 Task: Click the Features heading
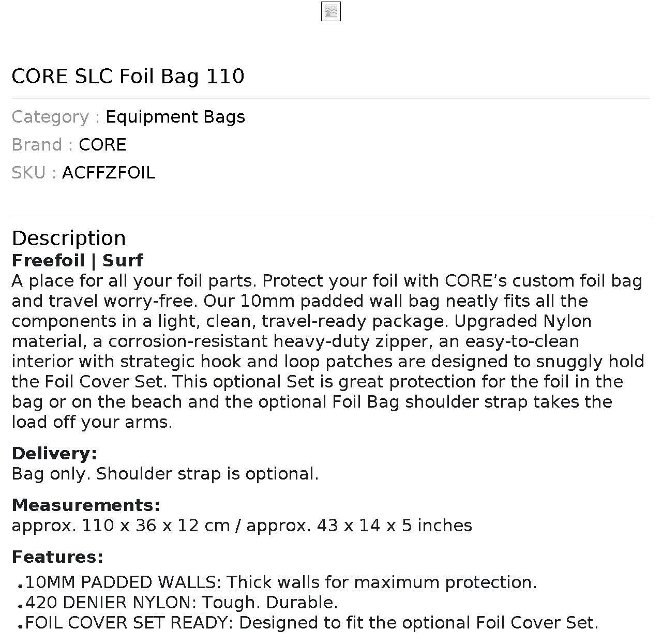tap(57, 557)
